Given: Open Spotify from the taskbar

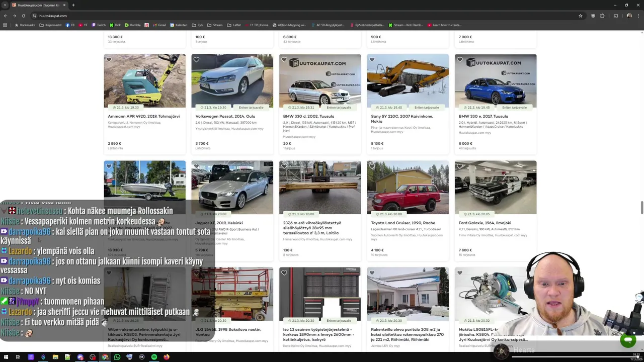Looking at the screenshot, I should [154, 357].
